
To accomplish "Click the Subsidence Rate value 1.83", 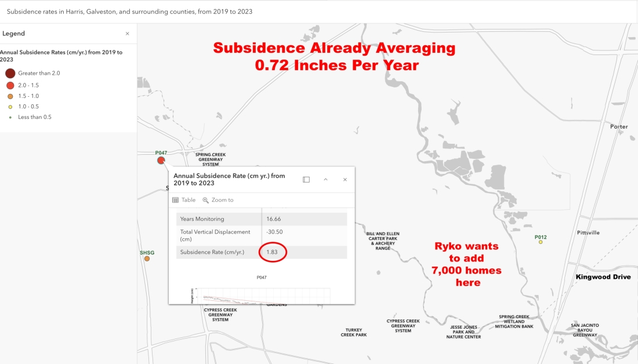I will coord(272,252).
